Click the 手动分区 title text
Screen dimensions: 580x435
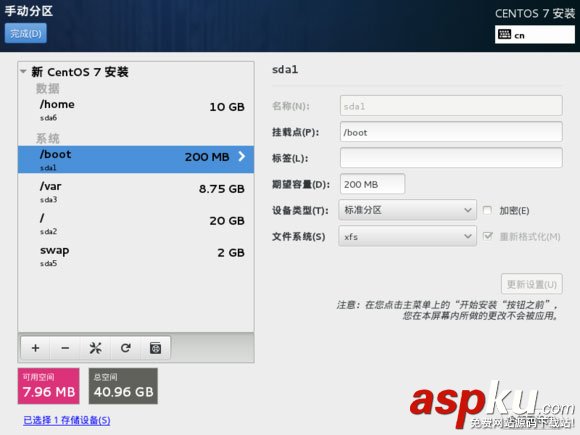(28, 11)
